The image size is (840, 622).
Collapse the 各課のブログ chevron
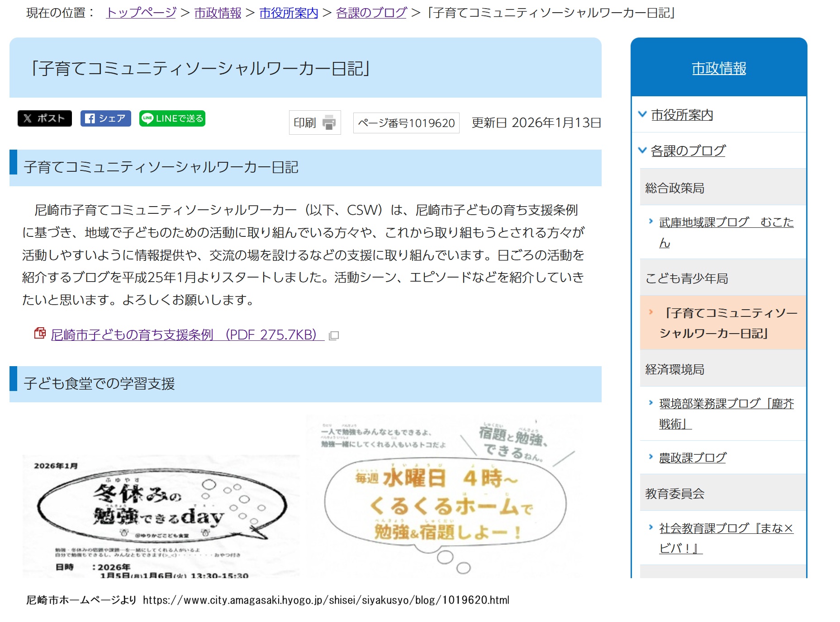tap(642, 150)
